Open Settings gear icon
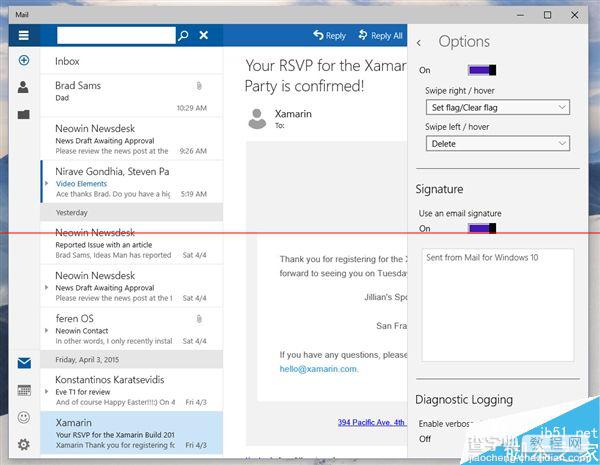 (x=24, y=445)
